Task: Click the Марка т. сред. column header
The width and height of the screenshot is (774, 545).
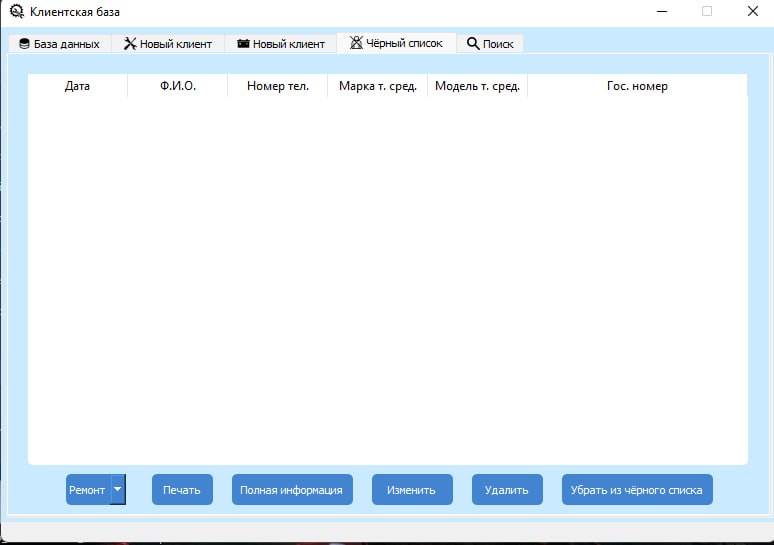Action: pos(378,86)
